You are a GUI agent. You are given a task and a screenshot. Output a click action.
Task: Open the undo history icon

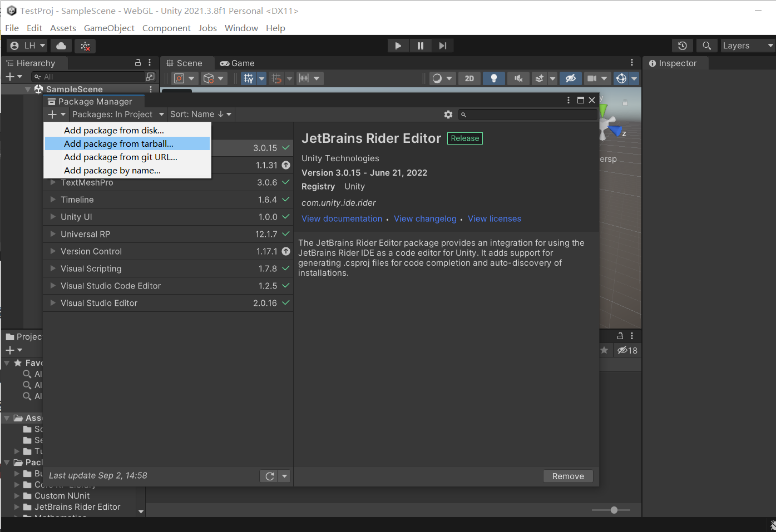(x=683, y=46)
